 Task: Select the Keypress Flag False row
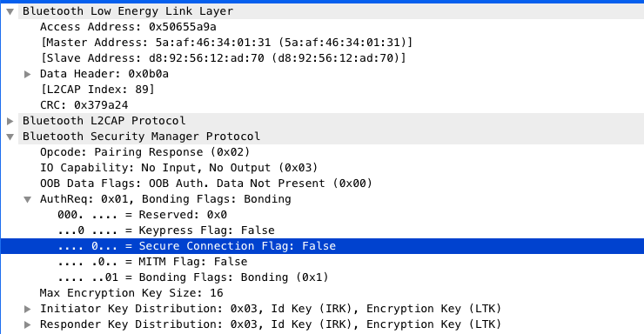click(x=322, y=230)
